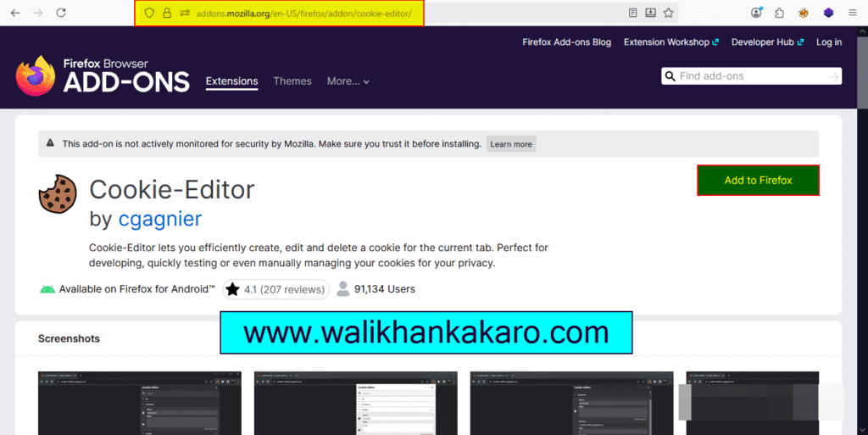Click the users person icon
The width and height of the screenshot is (868, 435).
click(343, 288)
